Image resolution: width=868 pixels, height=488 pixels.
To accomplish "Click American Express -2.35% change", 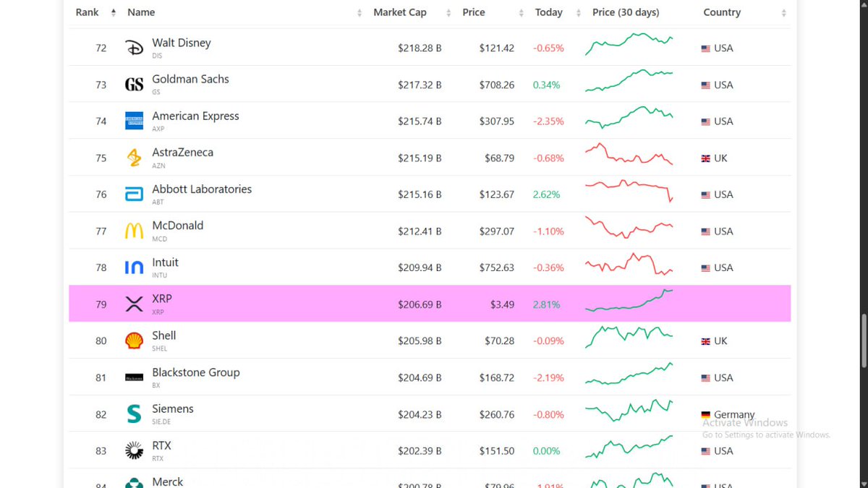I will [x=548, y=121].
